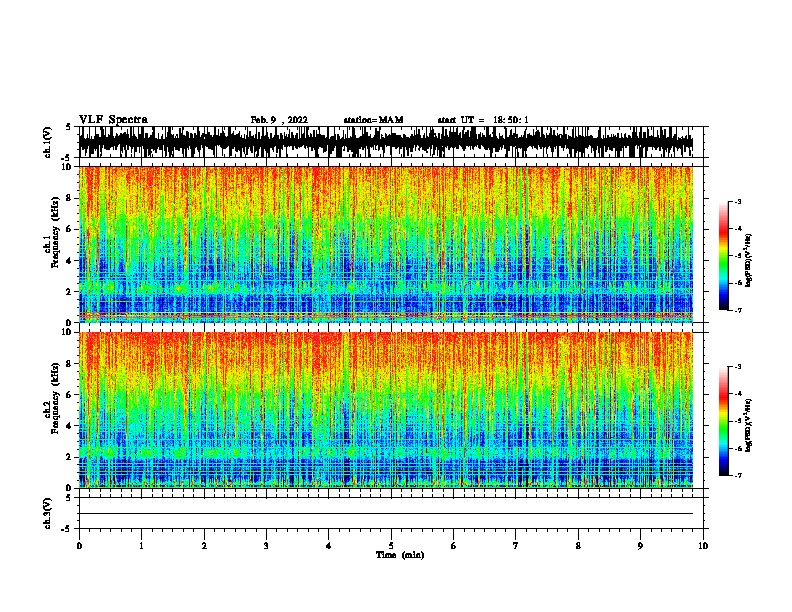Click time axis tick label "5"
Viewport: 792px width, 612px height.
tap(391, 546)
